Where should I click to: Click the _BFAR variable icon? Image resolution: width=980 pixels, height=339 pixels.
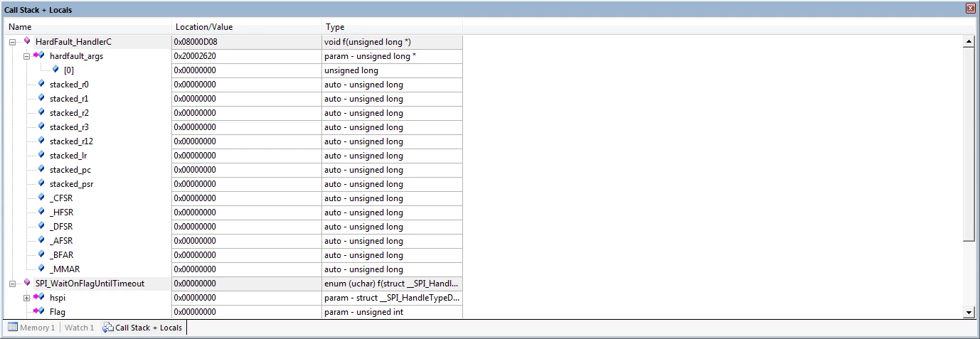click(41, 254)
